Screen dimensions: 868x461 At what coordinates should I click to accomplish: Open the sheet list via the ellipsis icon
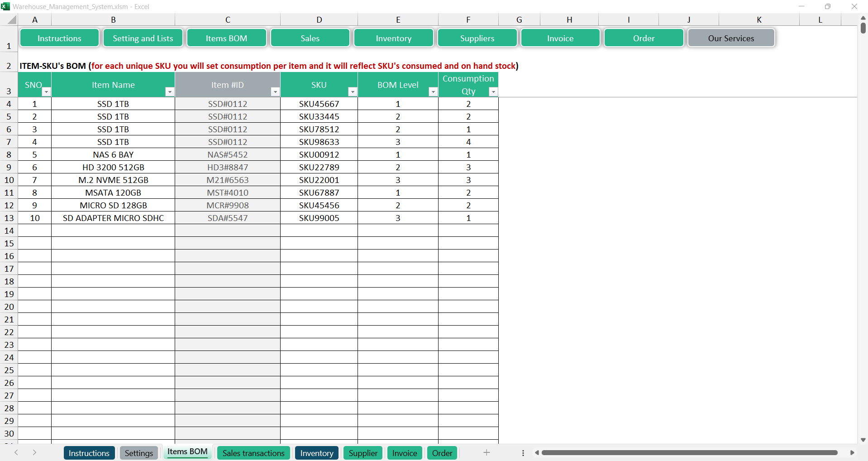pos(523,453)
